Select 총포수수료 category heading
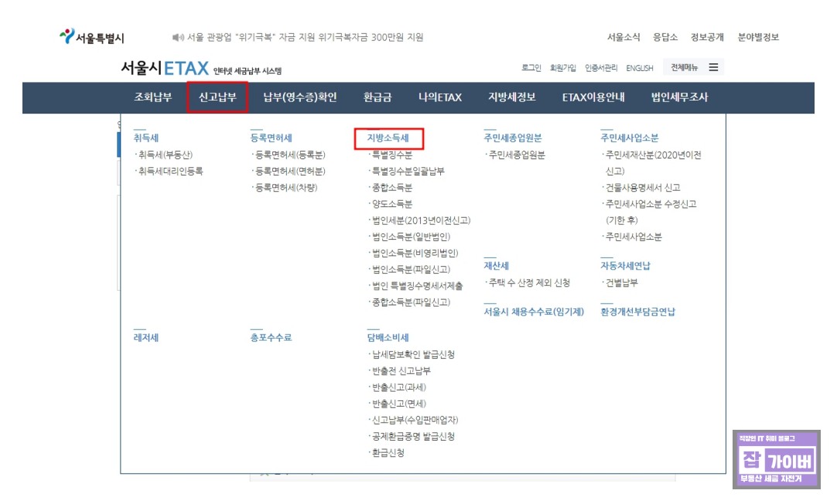837x504 pixels. click(x=271, y=338)
